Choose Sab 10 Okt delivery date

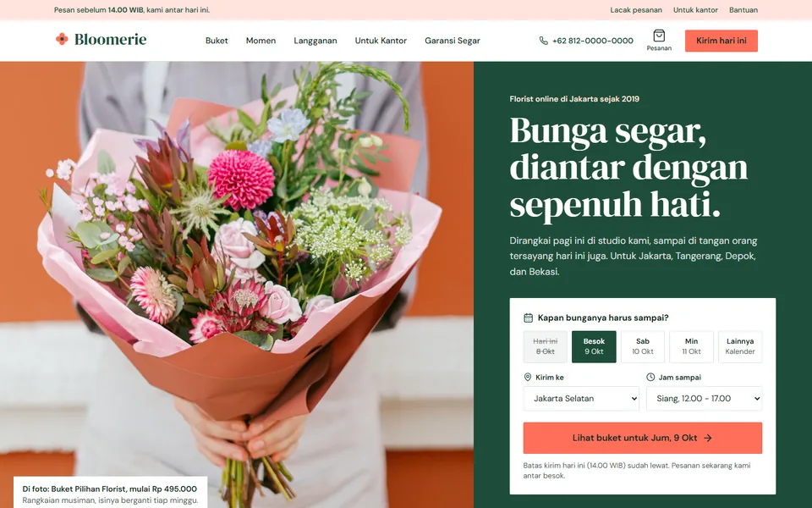(x=643, y=346)
